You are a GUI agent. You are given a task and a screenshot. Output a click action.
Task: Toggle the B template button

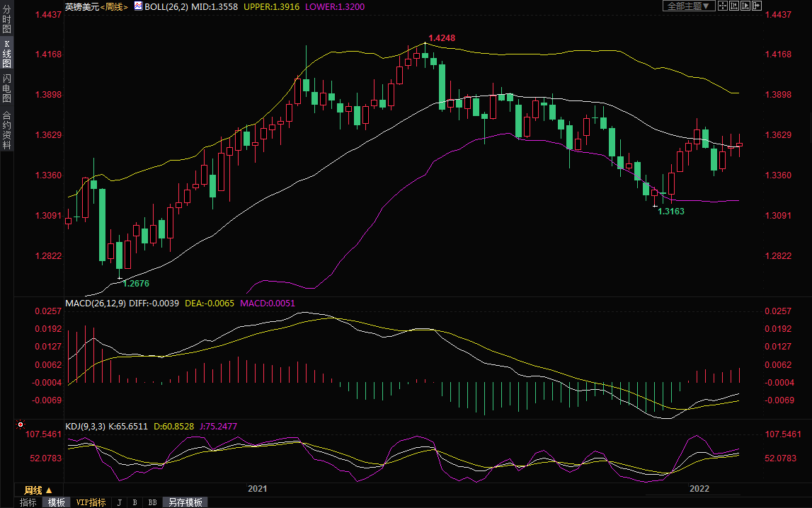tap(135, 502)
